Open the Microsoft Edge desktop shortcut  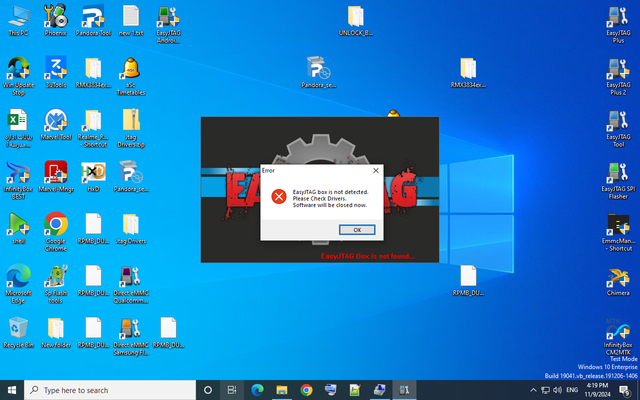point(18,284)
